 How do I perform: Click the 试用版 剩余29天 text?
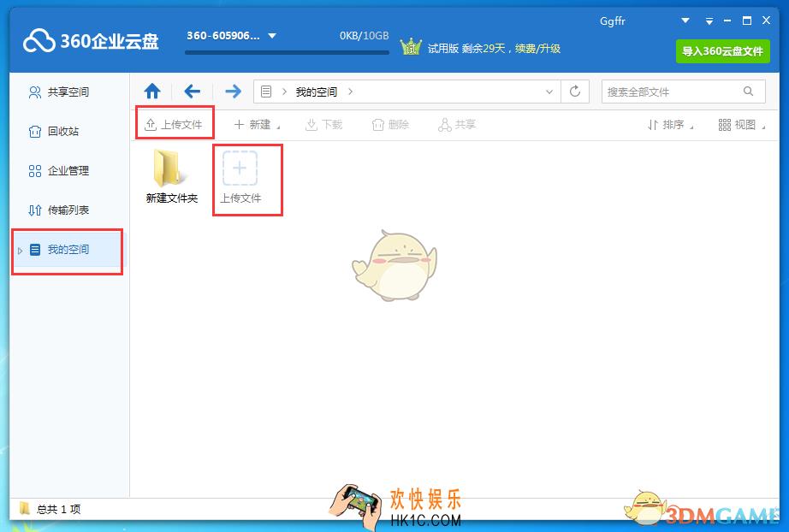click(466, 48)
